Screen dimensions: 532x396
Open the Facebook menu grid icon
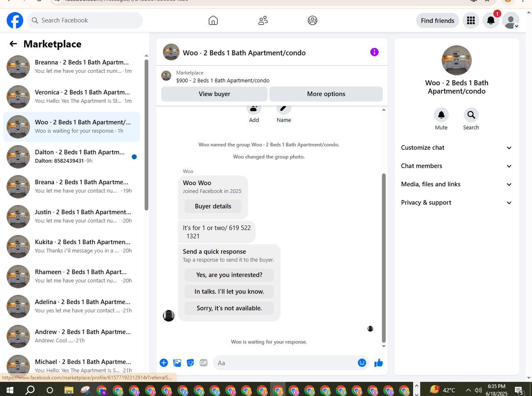click(x=471, y=20)
